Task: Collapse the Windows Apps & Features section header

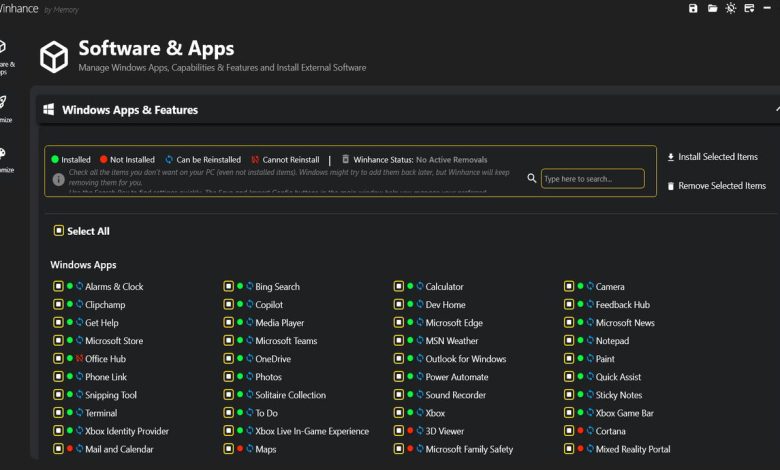Action: tap(408, 110)
